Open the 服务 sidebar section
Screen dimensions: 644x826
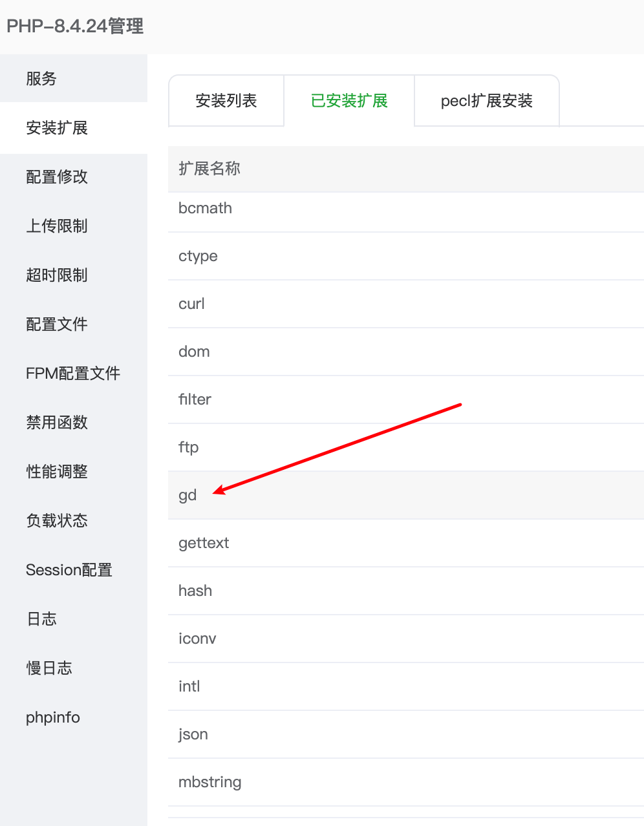click(74, 79)
